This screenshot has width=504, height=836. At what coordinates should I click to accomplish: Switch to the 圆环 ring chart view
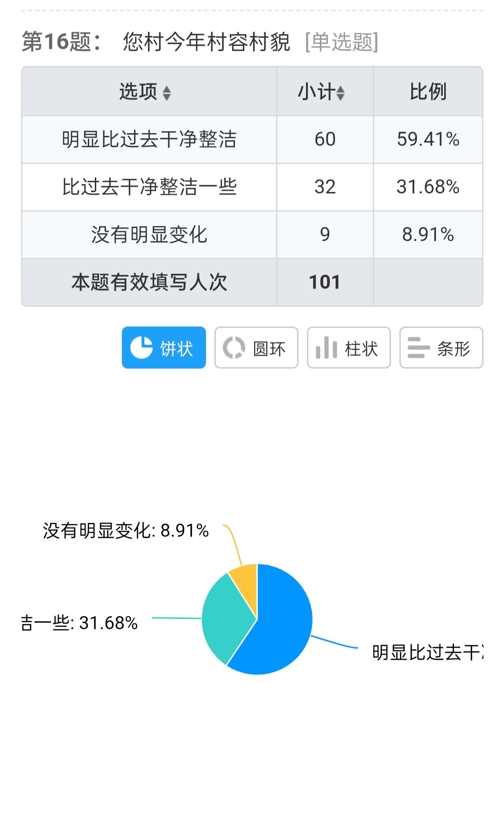(256, 347)
